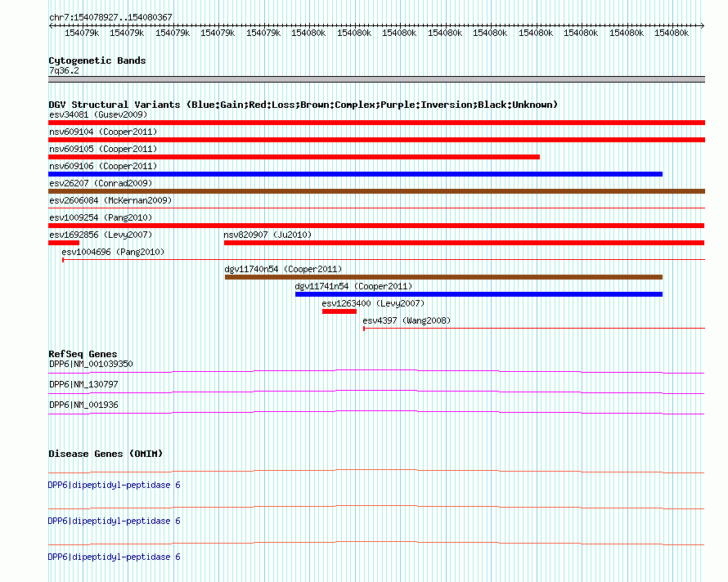Select the Cytogenetic Bands track heading
The image size is (728, 582).
coord(97,60)
